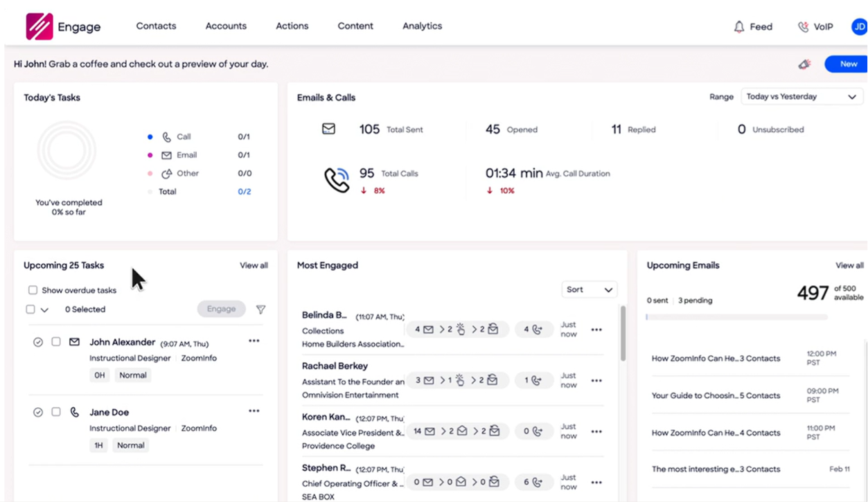
Task: Click the Engage logo icon
Action: pyautogui.click(x=39, y=26)
